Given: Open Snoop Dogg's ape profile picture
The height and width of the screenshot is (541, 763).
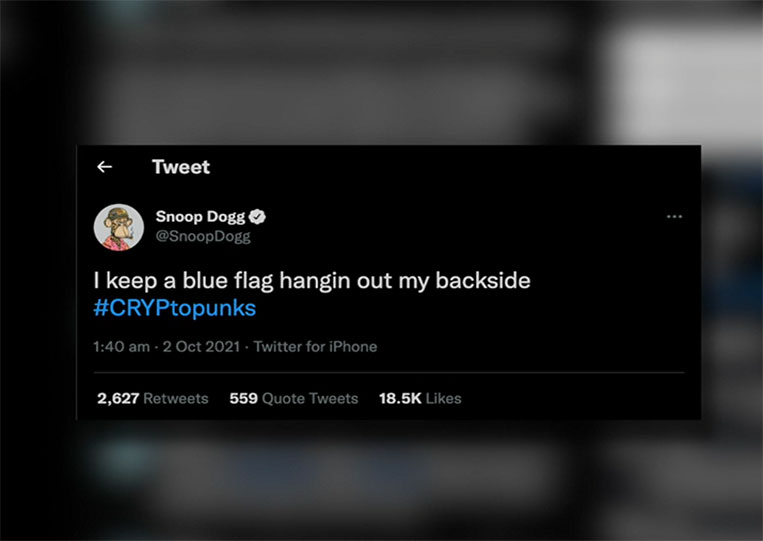Looking at the screenshot, I should (x=119, y=227).
